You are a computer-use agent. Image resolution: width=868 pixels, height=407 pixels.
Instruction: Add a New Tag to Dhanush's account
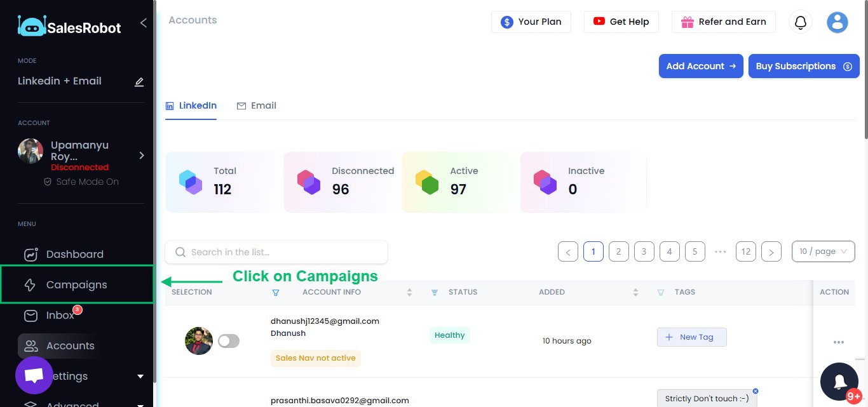[x=691, y=337]
